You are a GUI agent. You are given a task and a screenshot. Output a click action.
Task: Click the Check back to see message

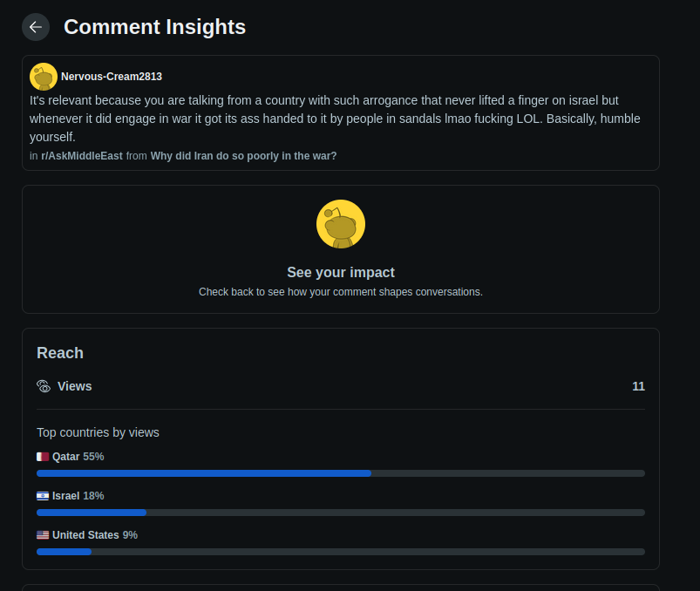pos(341,292)
